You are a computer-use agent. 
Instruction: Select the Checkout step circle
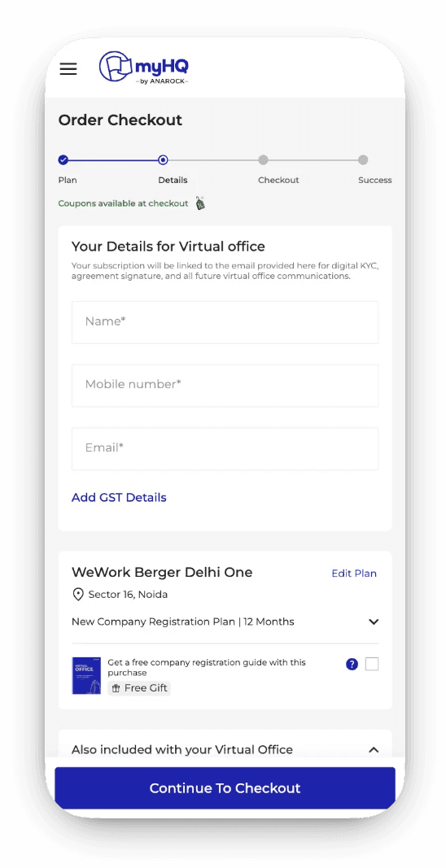point(263,160)
